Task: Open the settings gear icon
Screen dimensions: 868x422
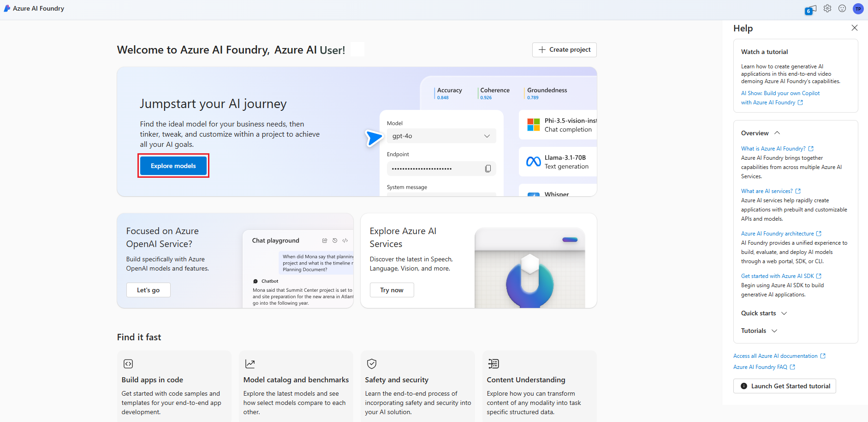Action: coord(827,8)
